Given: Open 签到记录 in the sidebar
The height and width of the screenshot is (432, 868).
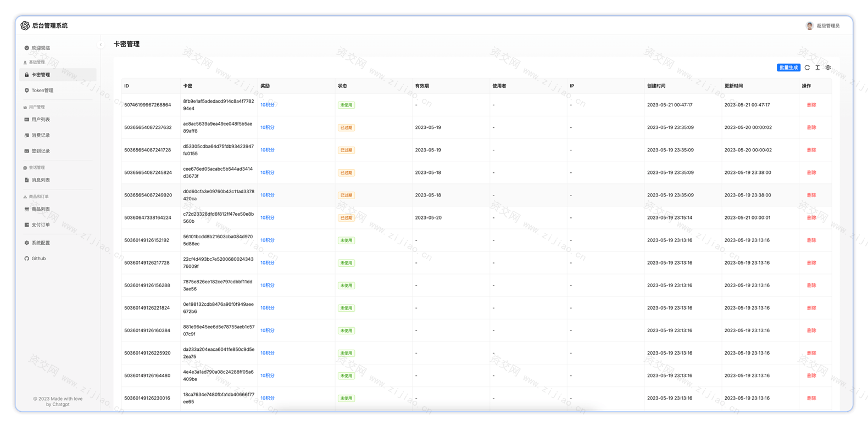Looking at the screenshot, I should click(x=58, y=151).
